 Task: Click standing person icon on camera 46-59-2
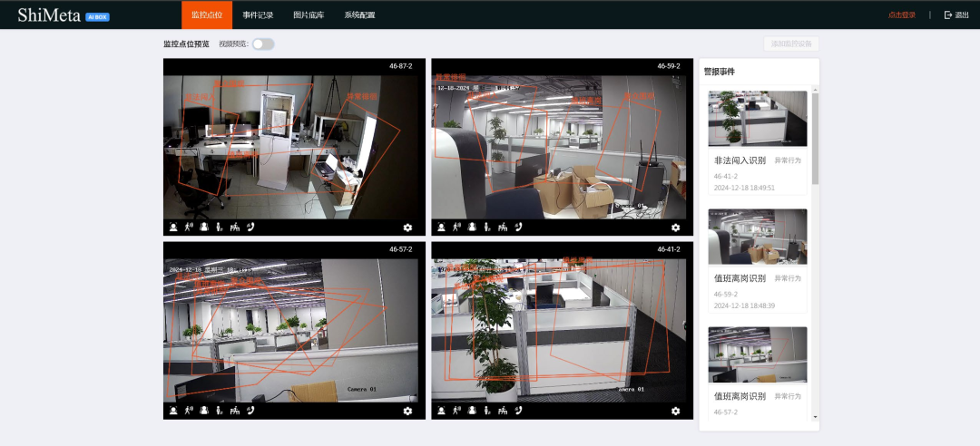(x=487, y=228)
